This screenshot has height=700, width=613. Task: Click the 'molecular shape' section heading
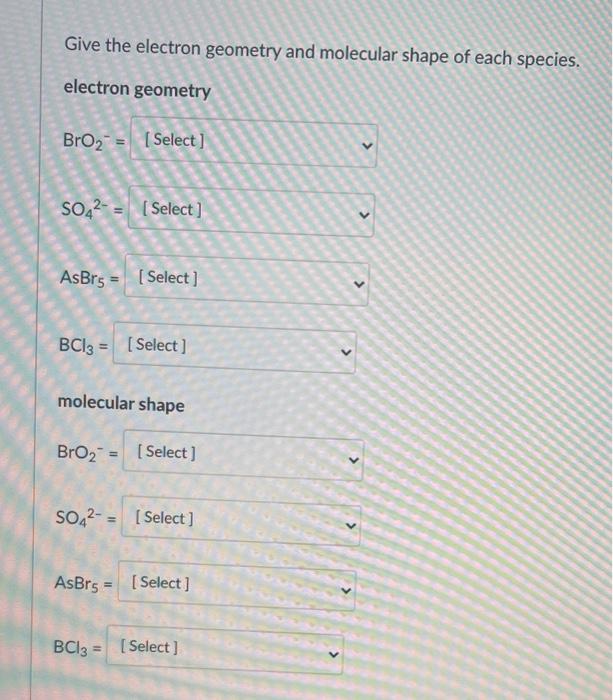(121, 404)
